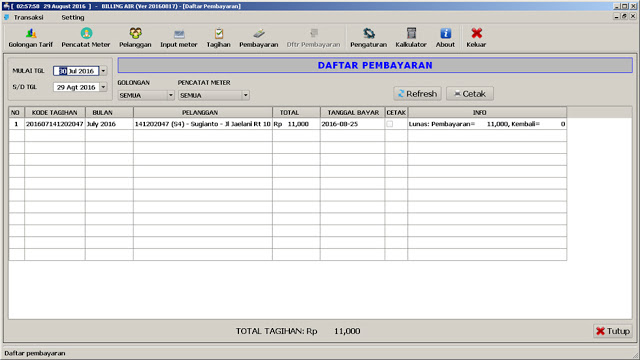
Task: Click the NO column header
Action: (16, 113)
